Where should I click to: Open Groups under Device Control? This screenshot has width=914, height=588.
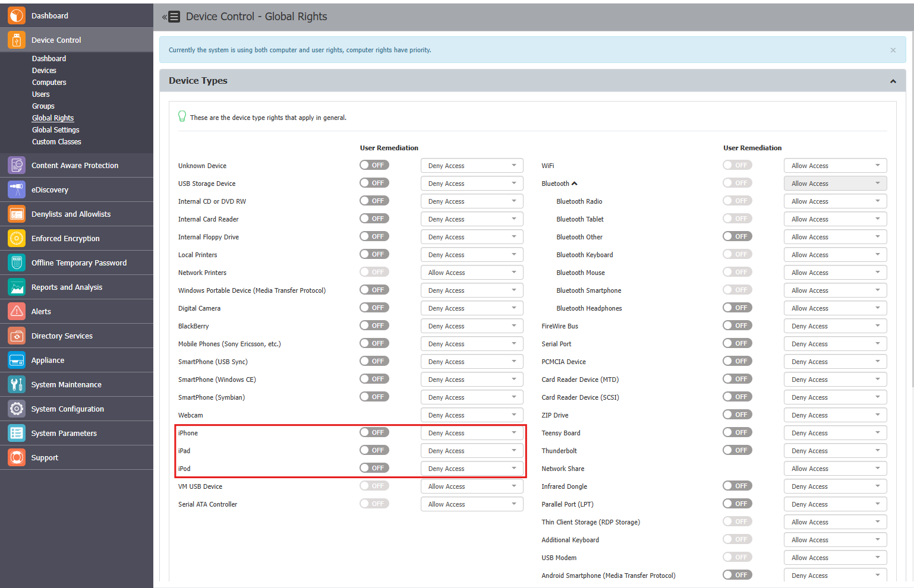point(43,106)
